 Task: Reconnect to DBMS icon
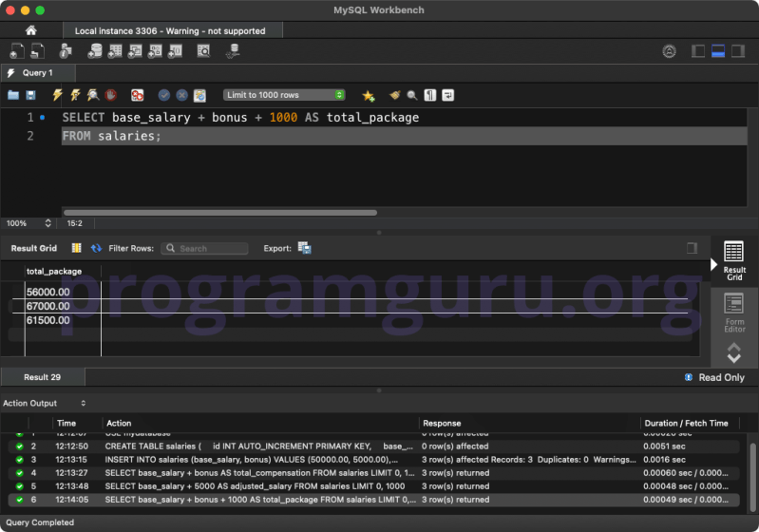(x=233, y=51)
